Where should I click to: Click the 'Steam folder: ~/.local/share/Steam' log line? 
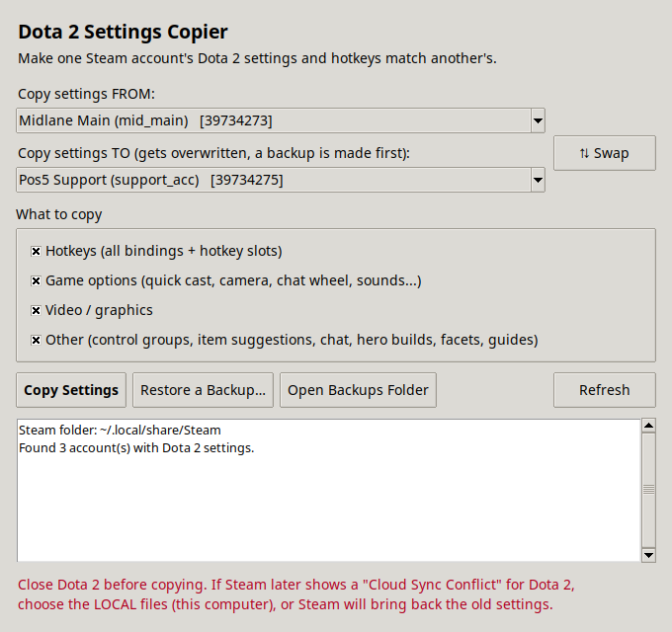click(x=120, y=431)
